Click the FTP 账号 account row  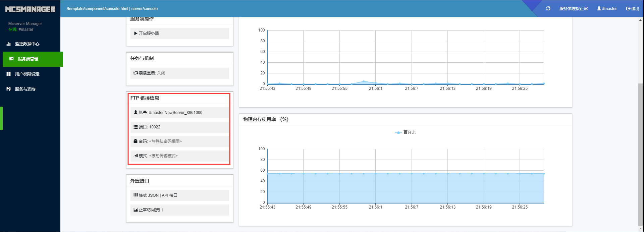coord(179,113)
